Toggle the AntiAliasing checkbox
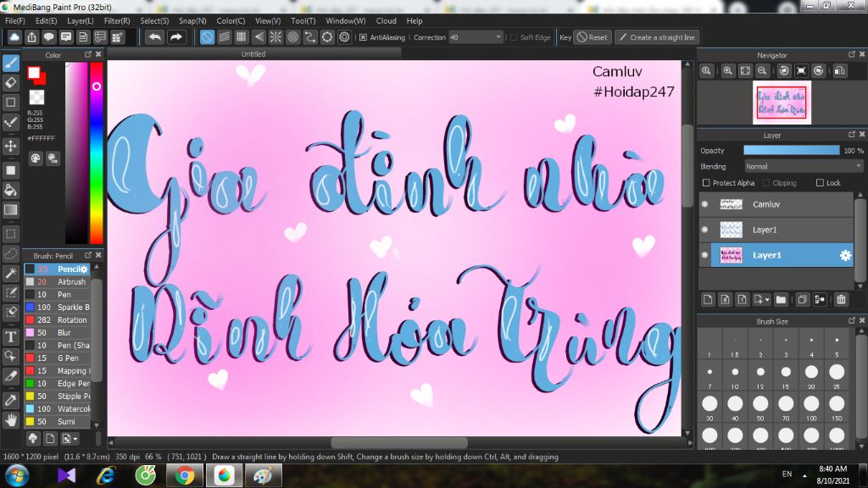This screenshot has width=868, height=488. pyautogui.click(x=363, y=37)
